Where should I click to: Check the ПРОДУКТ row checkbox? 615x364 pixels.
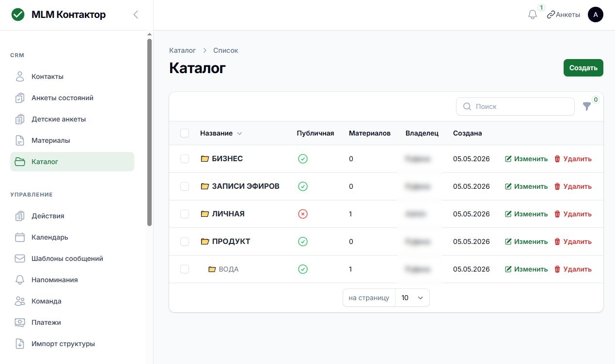point(185,242)
